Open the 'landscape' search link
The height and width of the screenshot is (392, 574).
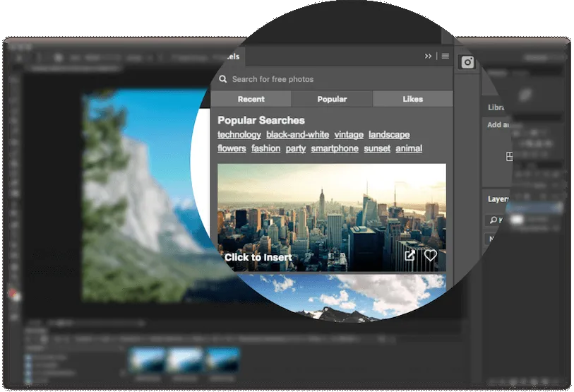389,135
